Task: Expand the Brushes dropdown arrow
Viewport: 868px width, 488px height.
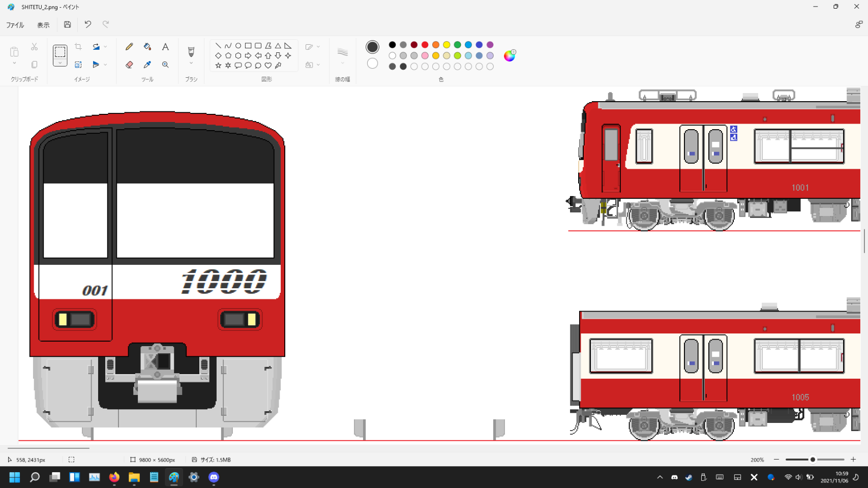Action: 191,64
